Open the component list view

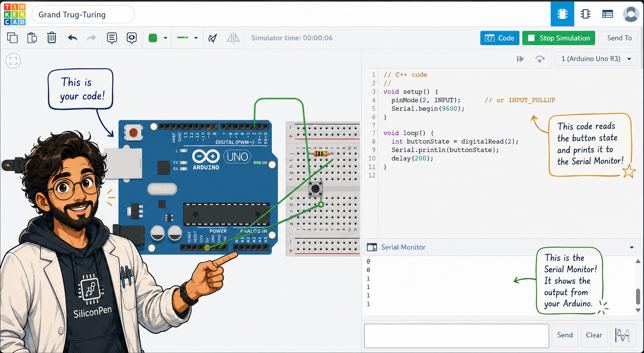tap(607, 14)
